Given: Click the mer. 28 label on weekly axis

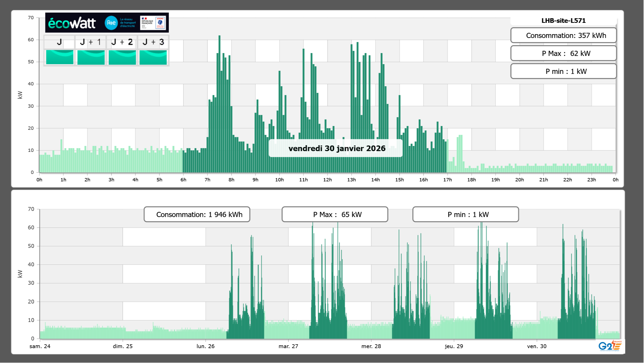Looking at the screenshot, I should click(x=371, y=346).
